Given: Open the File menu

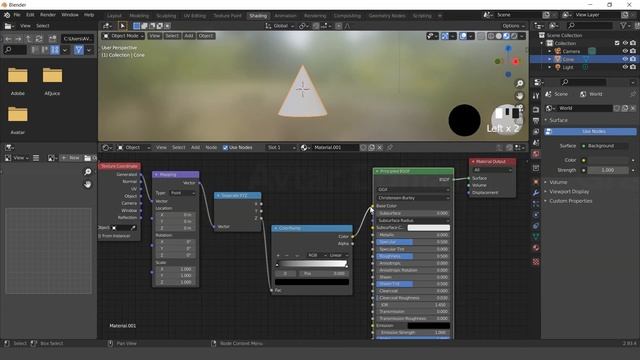Looking at the screenshot, I should [x=17, y=15].
